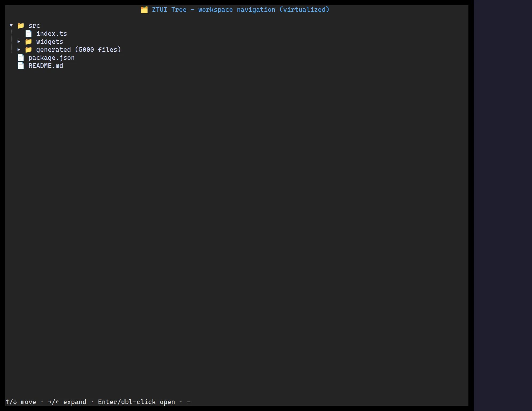Viewport: 532px width, 411px height.
Task: Collapse the src folder arrow
Action: pos(11,26)
